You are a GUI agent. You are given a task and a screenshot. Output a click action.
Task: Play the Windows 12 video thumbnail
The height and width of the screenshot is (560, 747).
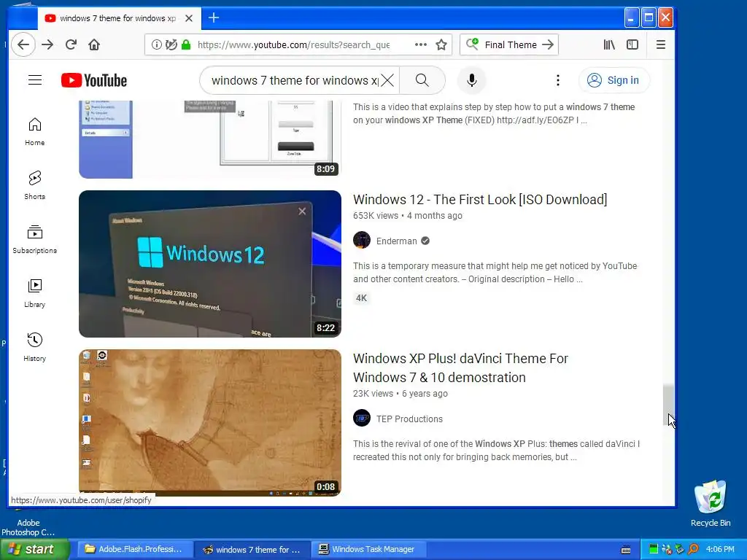click(x=209, y=264)
